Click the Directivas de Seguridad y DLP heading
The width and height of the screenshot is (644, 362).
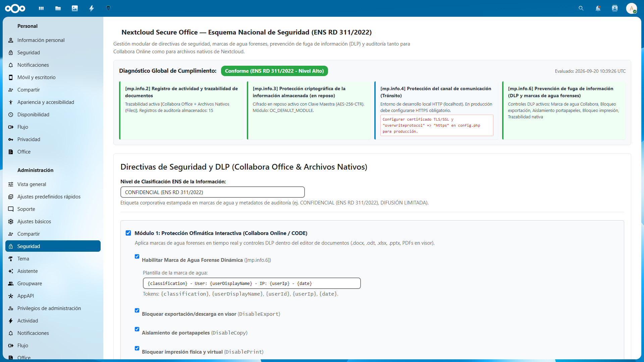(x=244, y=167)
